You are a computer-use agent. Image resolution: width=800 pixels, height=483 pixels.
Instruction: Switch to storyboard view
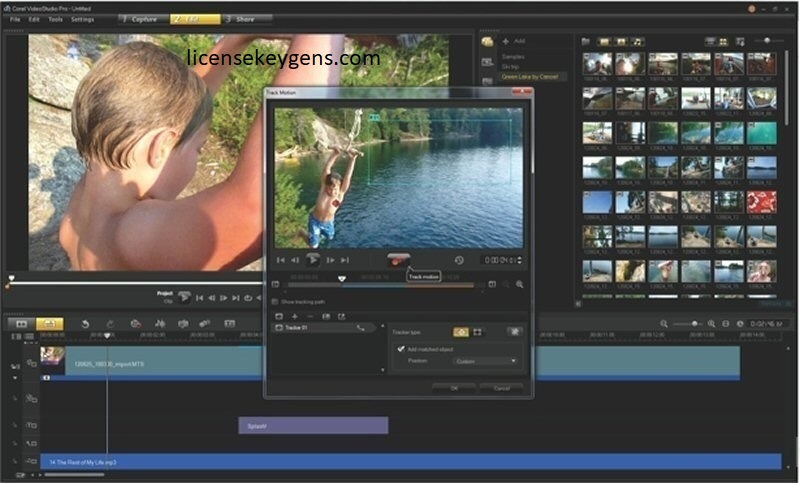pos(21,324)
